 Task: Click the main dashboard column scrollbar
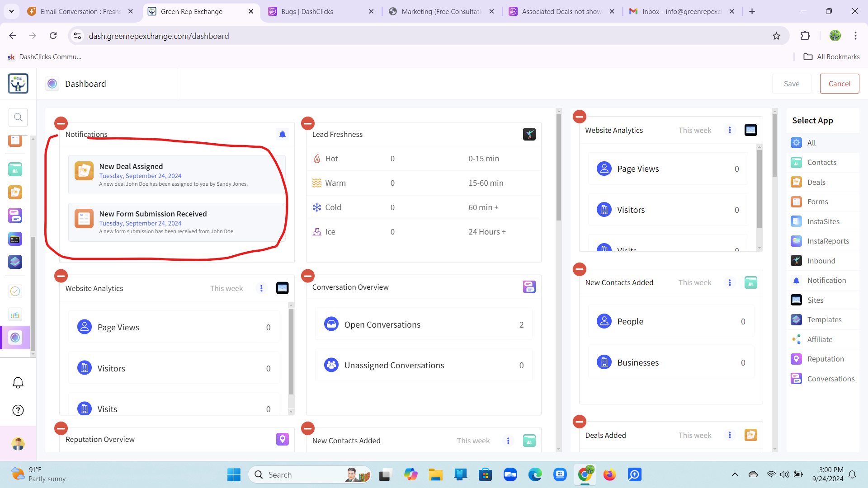[559, 167]
